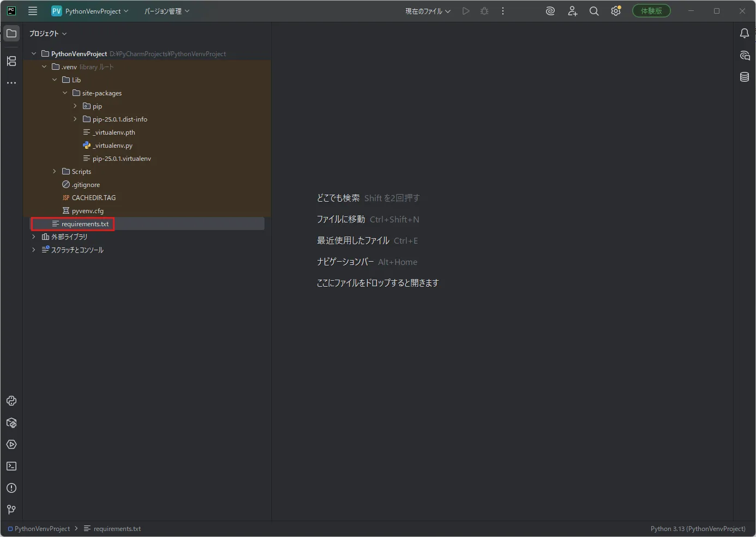Open More tool windows ellipsis icon
Image resolution: width=756 pixels, height=537 pixels.
[x=11, y=83]
